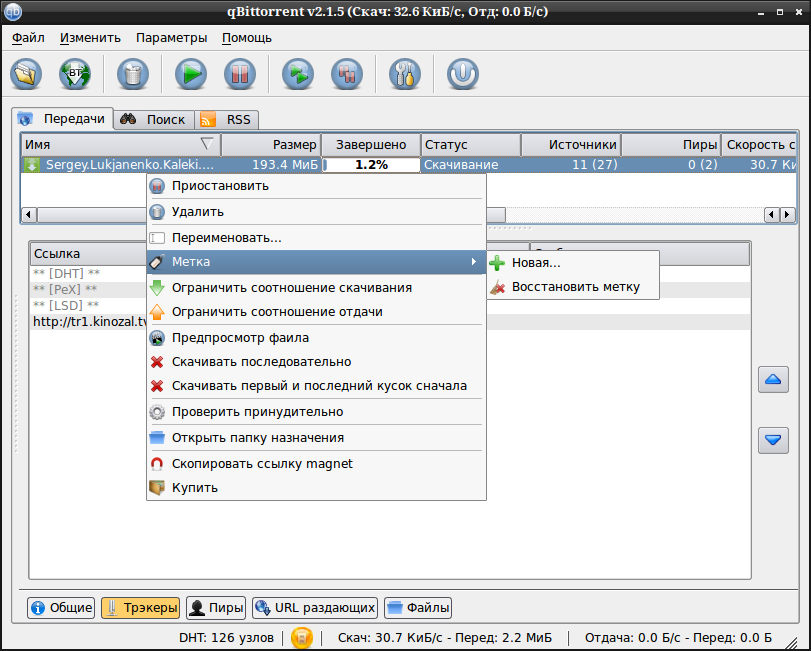Screen dimensions: 811x651
Task: Click Новая... in label submenu
Action: (573, 263)
